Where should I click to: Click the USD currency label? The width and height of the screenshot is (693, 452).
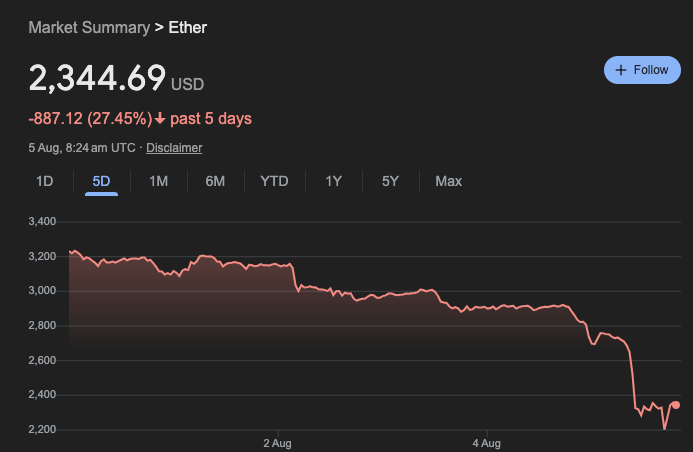[x=187, y=85]
